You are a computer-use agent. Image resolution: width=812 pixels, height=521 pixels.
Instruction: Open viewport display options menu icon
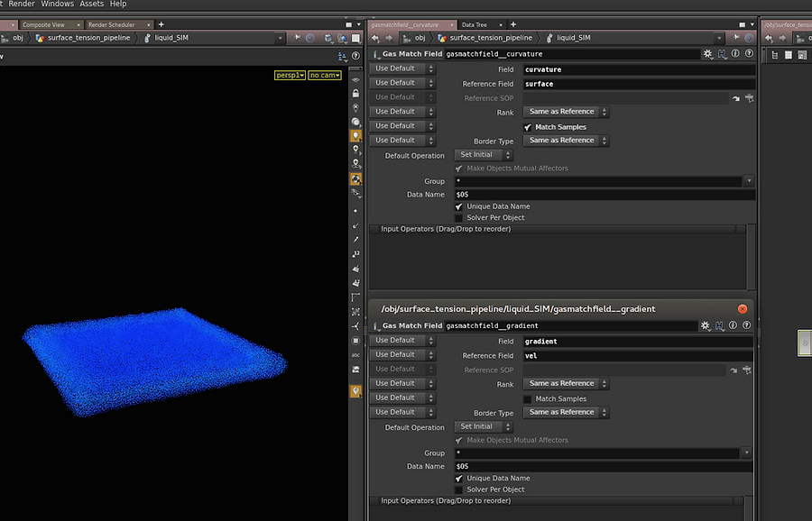[342, 57]
